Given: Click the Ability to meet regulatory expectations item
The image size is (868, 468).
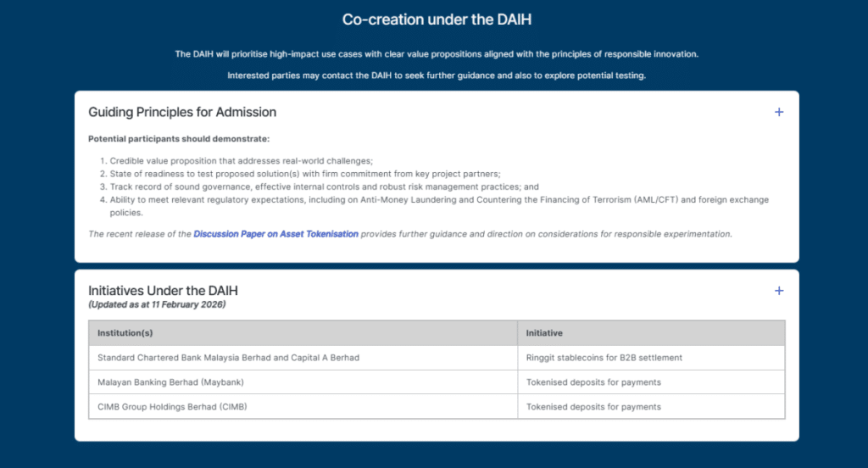Looking at the screenshot, I should (438, 199).
